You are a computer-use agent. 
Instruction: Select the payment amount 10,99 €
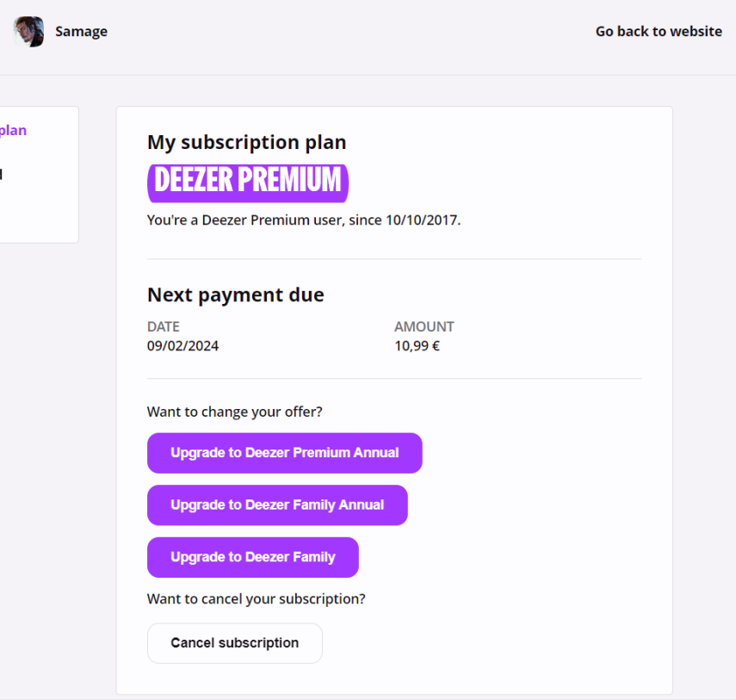(x=417, y=346)
